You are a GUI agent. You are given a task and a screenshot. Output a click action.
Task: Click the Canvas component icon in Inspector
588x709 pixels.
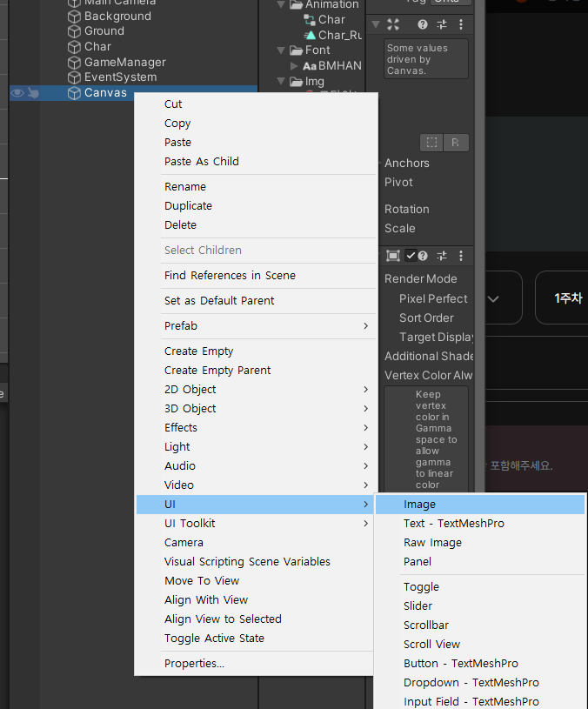pos(393,256)
